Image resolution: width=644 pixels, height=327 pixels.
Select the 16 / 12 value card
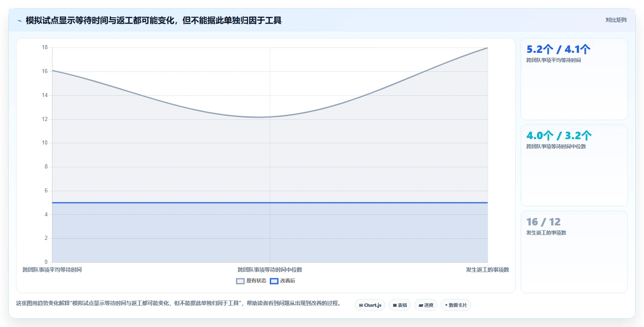[x=574, y=252]
